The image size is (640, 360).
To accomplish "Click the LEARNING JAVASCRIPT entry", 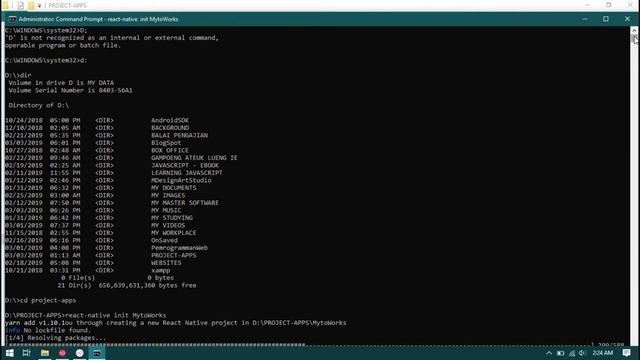I will click(187, 173).
